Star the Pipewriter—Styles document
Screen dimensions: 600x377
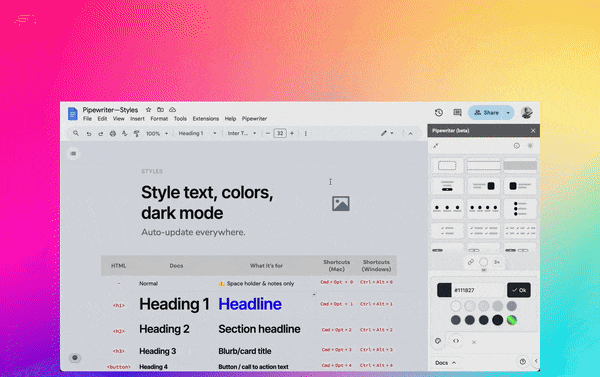click(148, 110)
